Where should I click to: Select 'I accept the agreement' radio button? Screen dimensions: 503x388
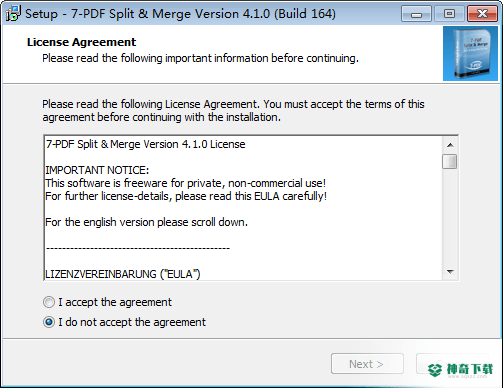49,302
